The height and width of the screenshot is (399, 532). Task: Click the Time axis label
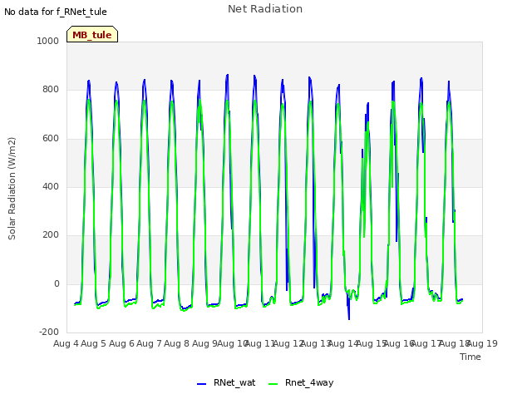pos(470,357)
